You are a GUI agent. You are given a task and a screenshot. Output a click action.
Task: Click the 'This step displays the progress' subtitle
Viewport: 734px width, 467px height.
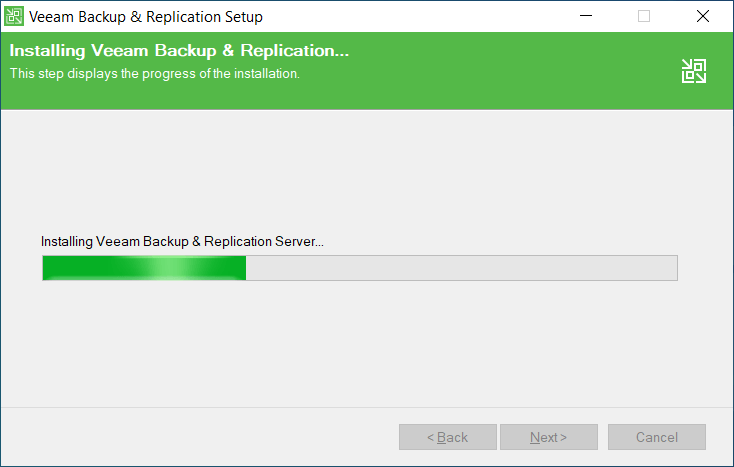(154, 73)
